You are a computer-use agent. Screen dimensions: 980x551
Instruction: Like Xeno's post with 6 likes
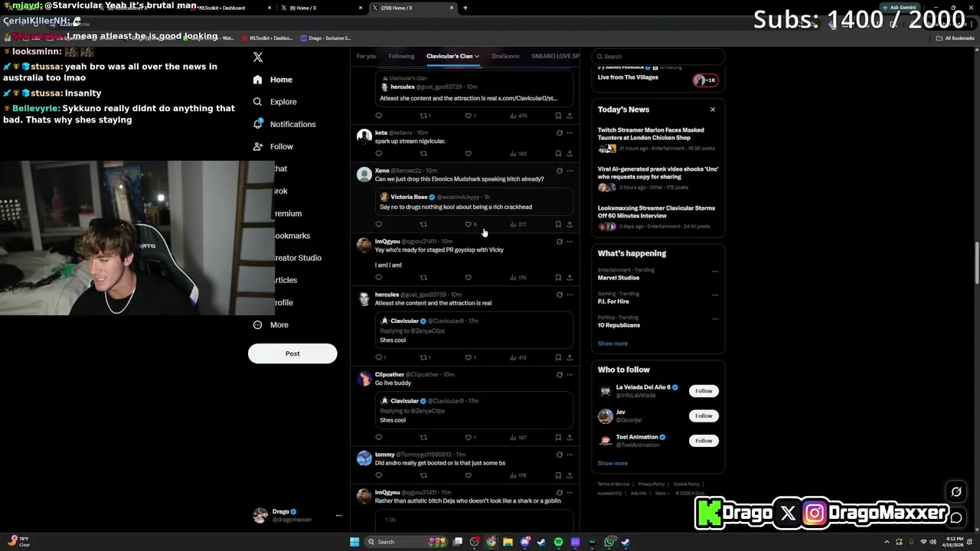pyautogui.click(x=470, y=225)
